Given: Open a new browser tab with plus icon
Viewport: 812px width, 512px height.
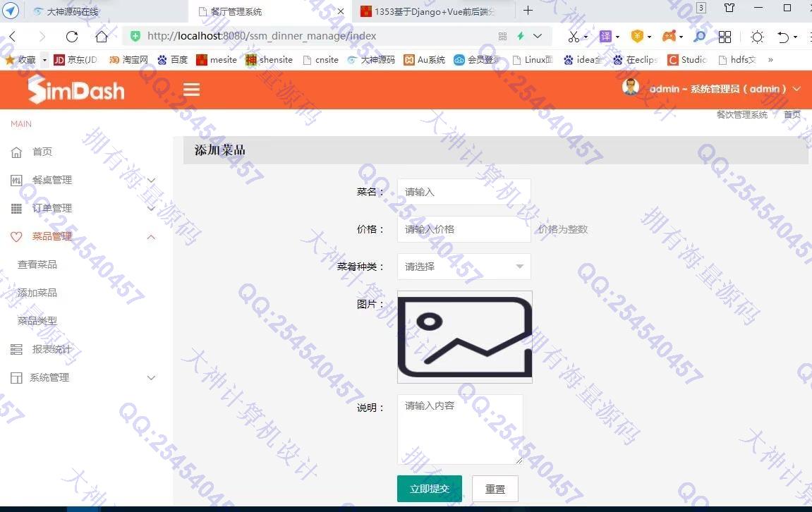Looking at the screenshot, I should (x=528, y=11).
